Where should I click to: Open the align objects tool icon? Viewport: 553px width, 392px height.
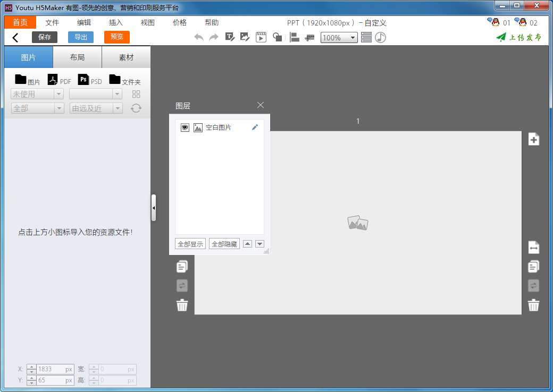[x=294, y=37]
